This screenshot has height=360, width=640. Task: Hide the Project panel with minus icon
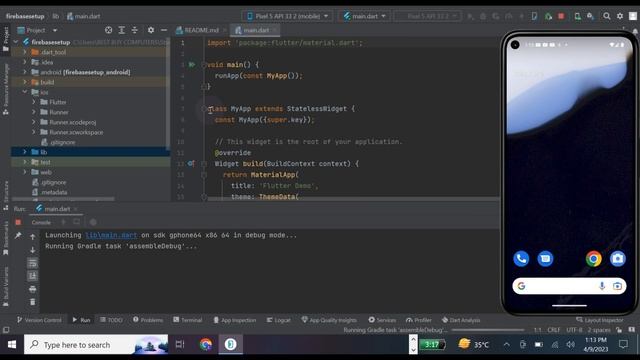pos(164,30)
